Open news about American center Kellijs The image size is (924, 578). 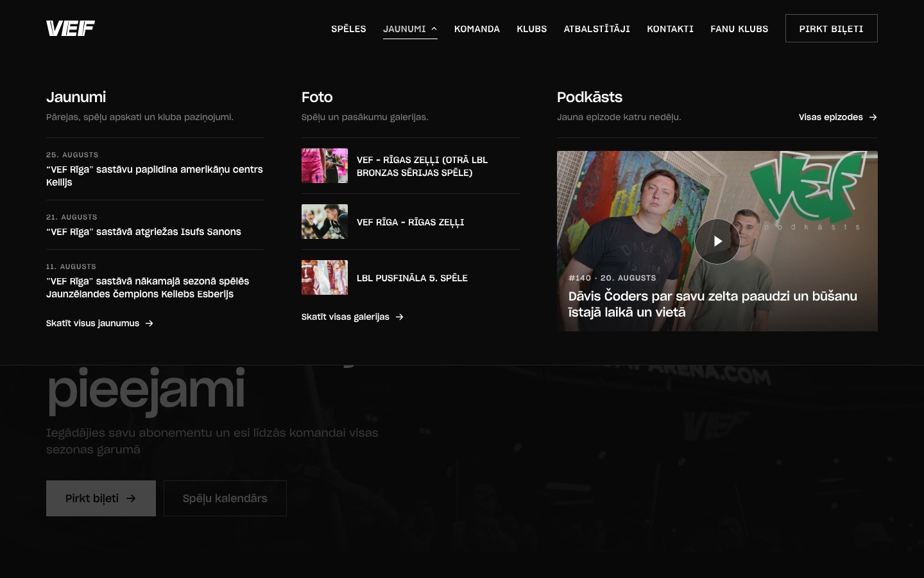pyautogui.click(x=155, y=175)
